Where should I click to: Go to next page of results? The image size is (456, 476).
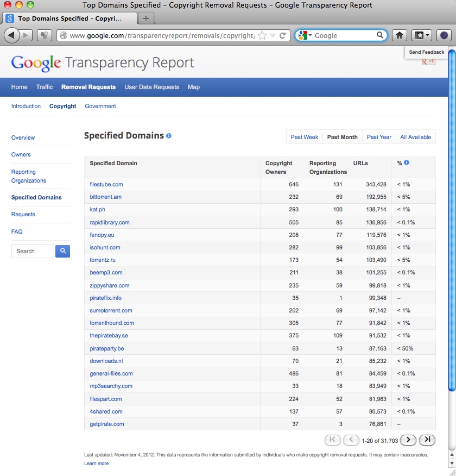click(408, 440)
